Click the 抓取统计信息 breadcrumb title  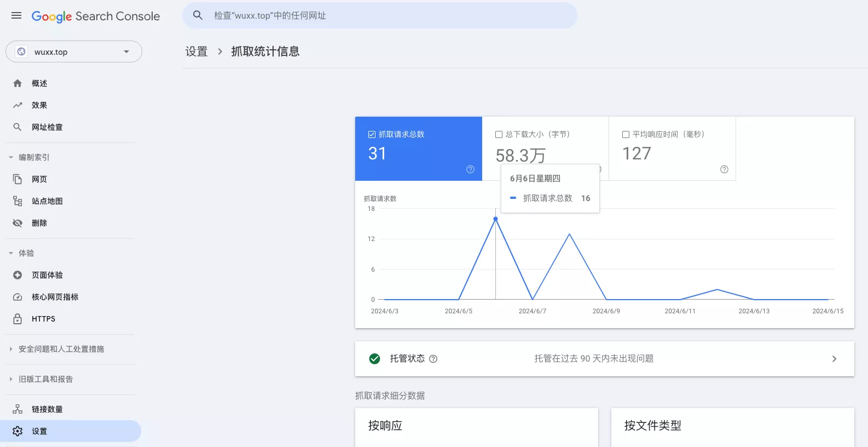265,51
